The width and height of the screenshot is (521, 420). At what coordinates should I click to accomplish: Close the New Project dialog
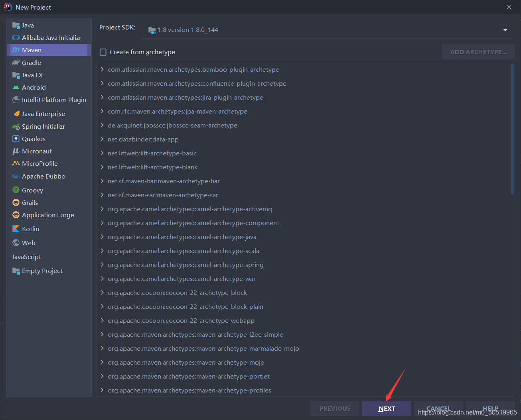(509, 7)
